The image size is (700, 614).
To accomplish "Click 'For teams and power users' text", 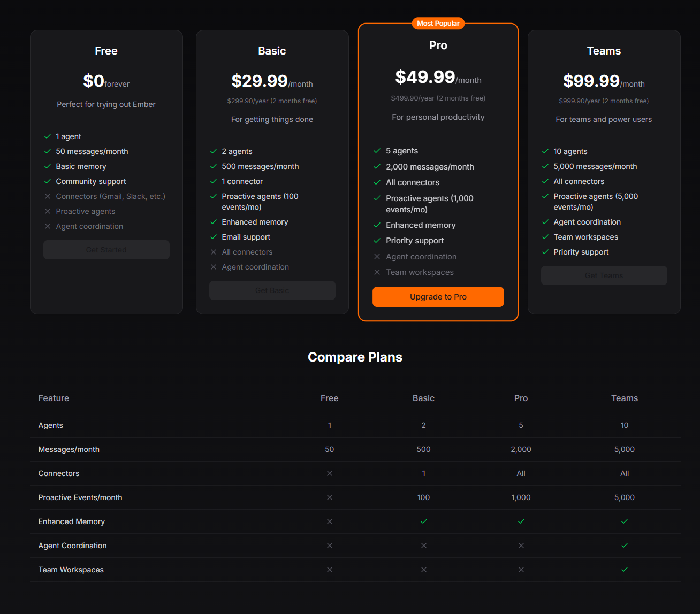I will pyautogui.click(x=604, y=119).
